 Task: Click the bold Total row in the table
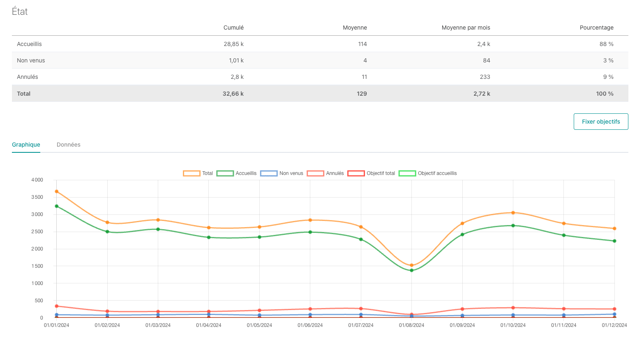pyautogui.click(x=24, y=94)
